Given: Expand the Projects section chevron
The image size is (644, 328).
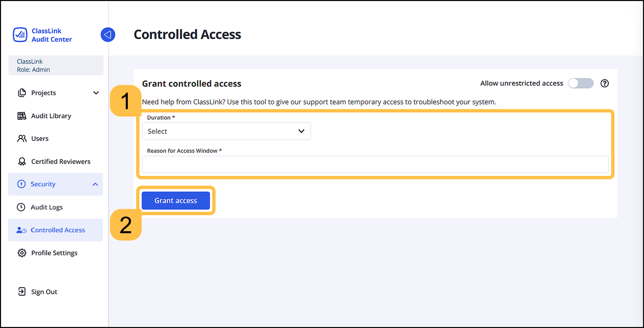Looking at the screenshot, I should (x=96, y=93).
